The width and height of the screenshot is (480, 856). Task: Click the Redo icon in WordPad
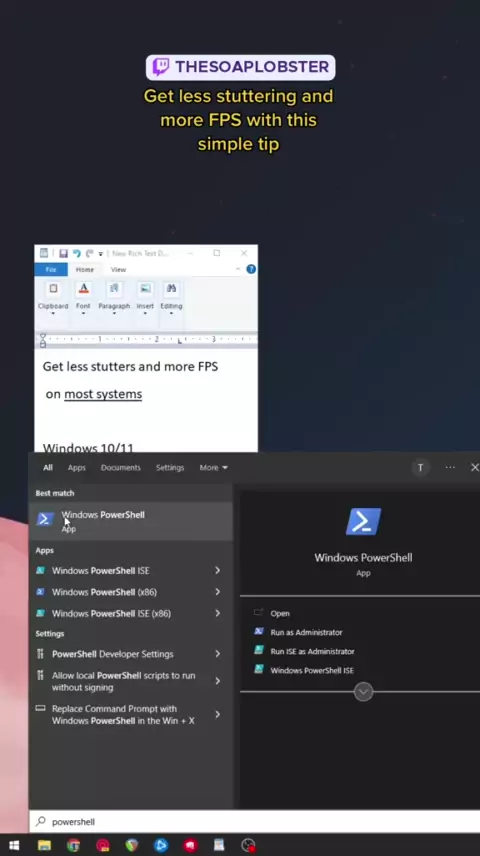pyautogui.click(x=89, y=253)
